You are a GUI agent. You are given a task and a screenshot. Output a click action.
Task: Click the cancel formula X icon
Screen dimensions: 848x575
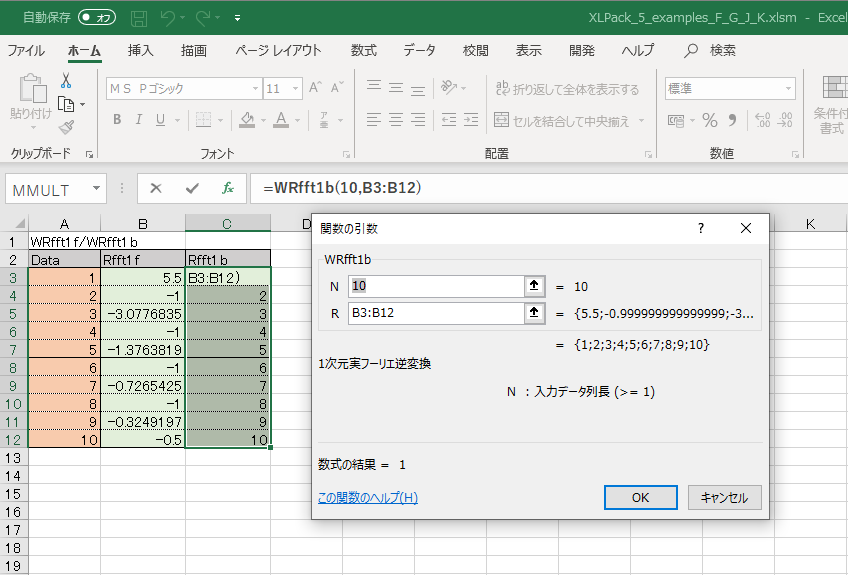[156, 188]
